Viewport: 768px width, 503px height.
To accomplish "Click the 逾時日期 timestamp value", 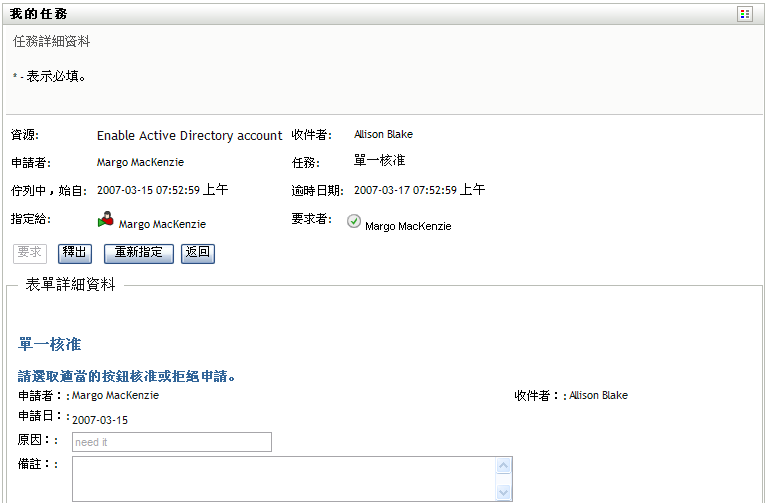I will coord(420,189).
